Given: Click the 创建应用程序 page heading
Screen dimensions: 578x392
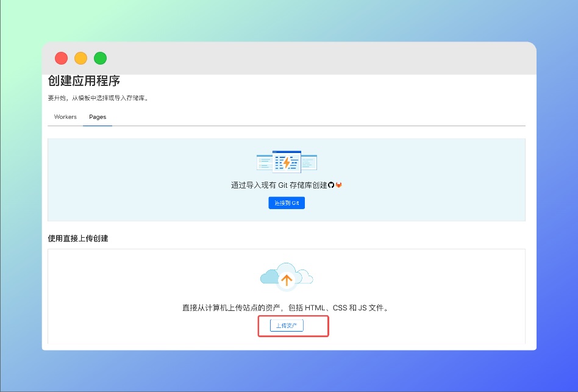Looking at the screenshot, I should [84, 81].
